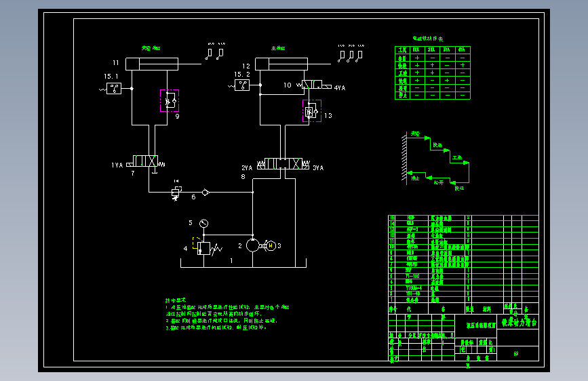Click the pressure gauge symbol labeled 5
Screen dimensions: 588x381
[x=203, y=224]
